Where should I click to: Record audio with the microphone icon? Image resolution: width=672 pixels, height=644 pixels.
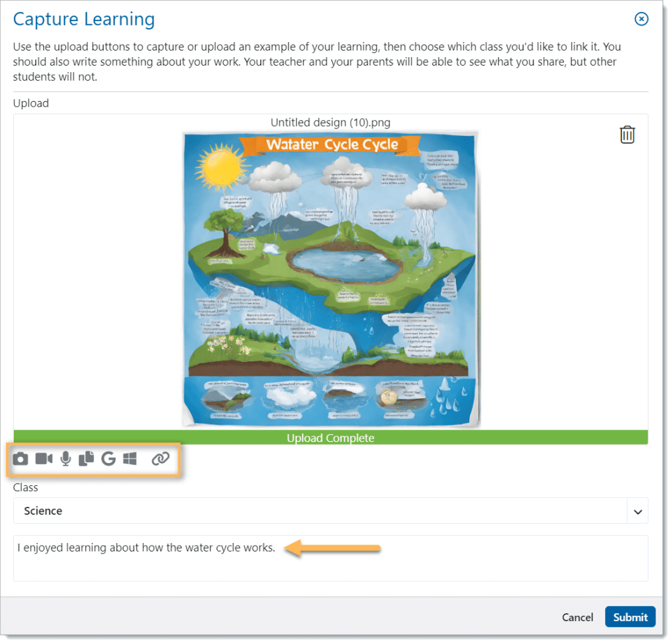(x=66, y=459)
